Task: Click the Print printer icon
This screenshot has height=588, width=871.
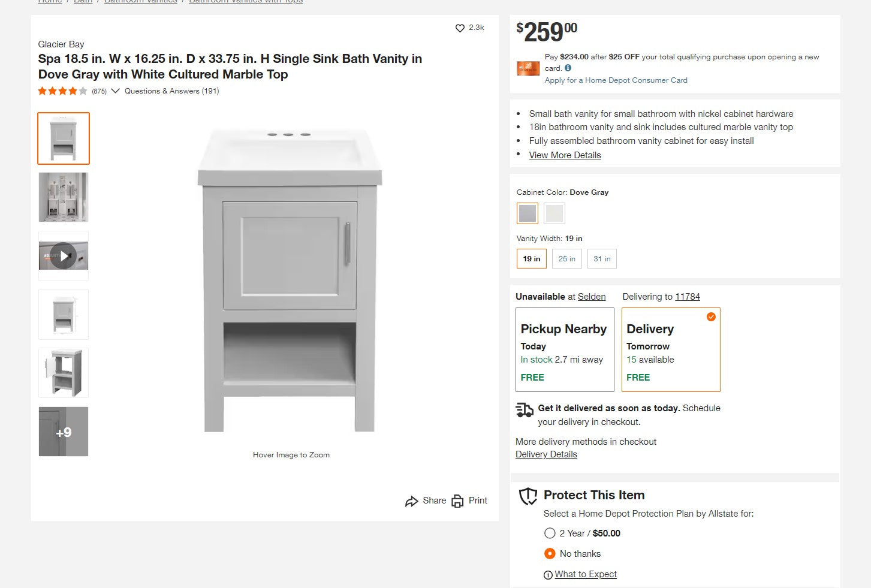Action: pyautogui.click(x=458, y=501)
